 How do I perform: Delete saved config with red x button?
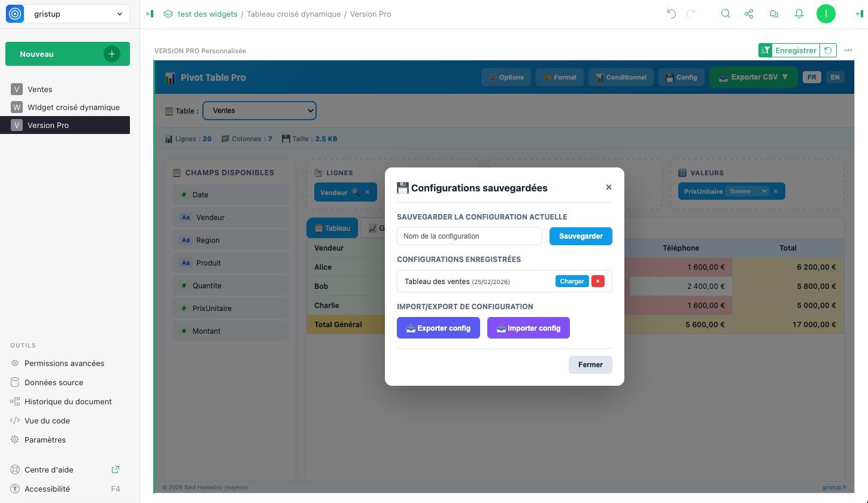(x=597, y=281)
